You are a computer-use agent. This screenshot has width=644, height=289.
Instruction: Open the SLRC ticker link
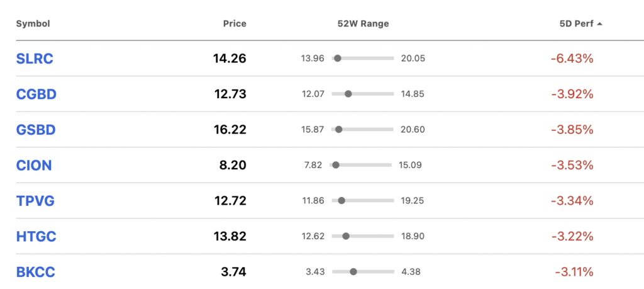click(x=35, y=59)
